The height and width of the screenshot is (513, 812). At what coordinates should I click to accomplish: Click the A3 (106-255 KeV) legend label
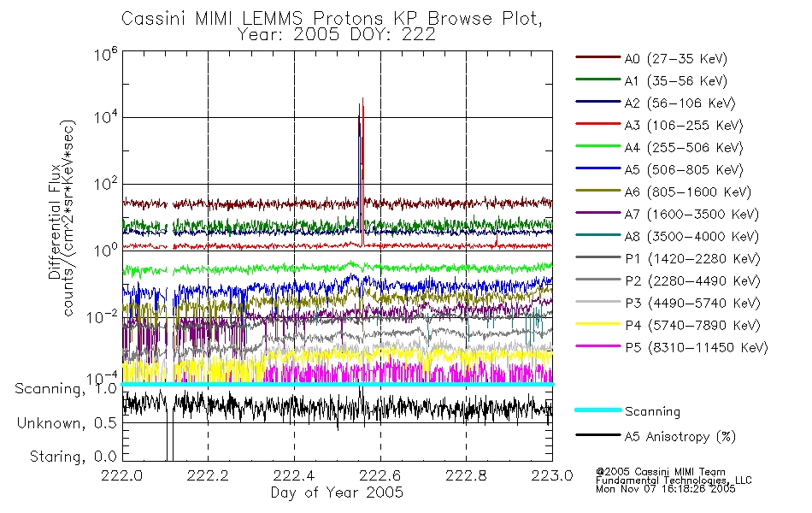pyautogui.click(x=684, y=126)
